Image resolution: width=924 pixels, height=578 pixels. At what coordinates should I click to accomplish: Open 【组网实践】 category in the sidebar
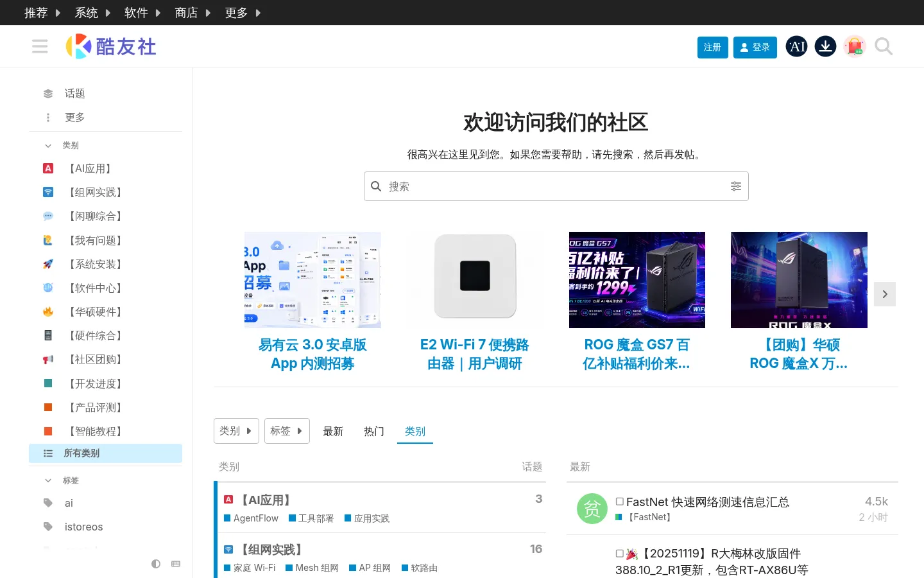point(105,193)
